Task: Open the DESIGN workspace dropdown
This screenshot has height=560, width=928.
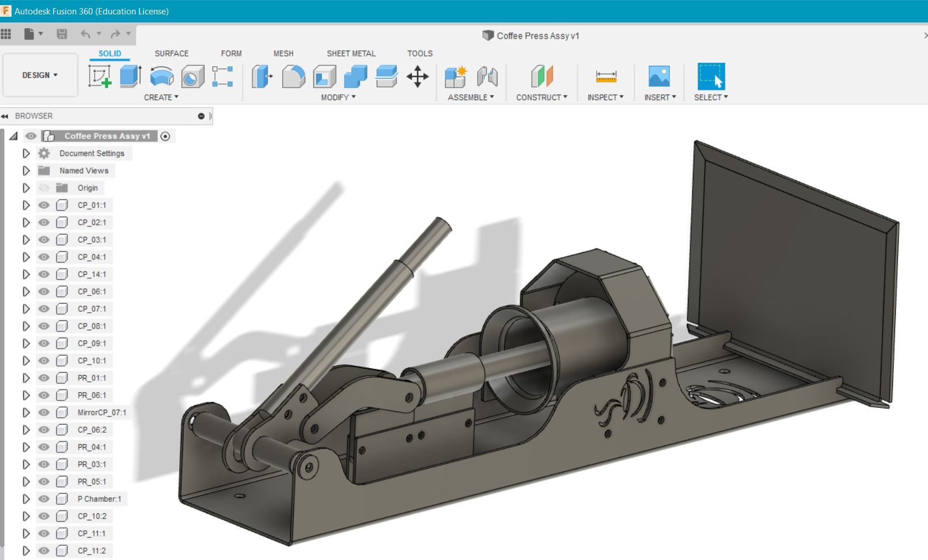Action: pyautogui.click(x=40, y=75)
